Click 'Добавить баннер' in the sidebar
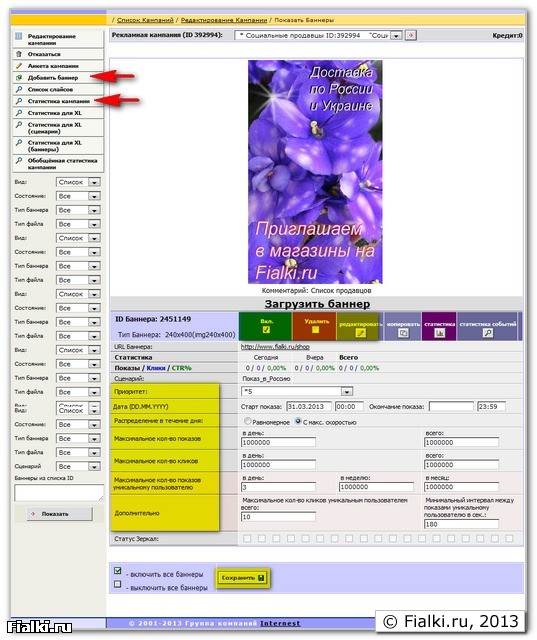 58,78
